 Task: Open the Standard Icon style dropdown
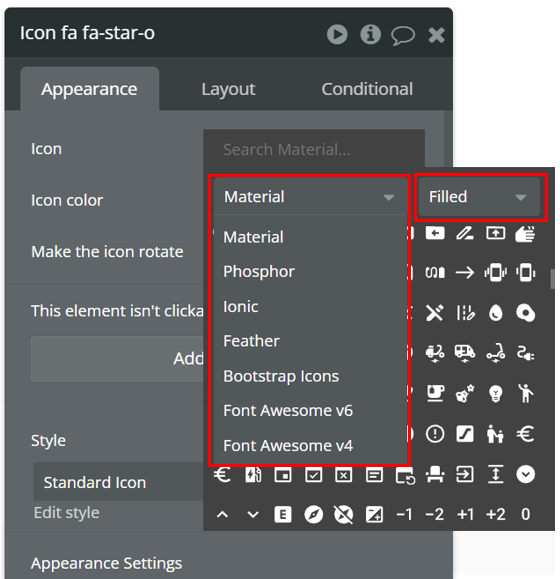click(118, 482)
